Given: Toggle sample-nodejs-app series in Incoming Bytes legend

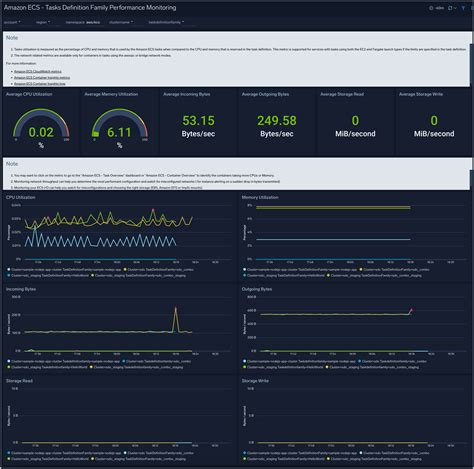Looking at the screenshot, I should (64, 361).
